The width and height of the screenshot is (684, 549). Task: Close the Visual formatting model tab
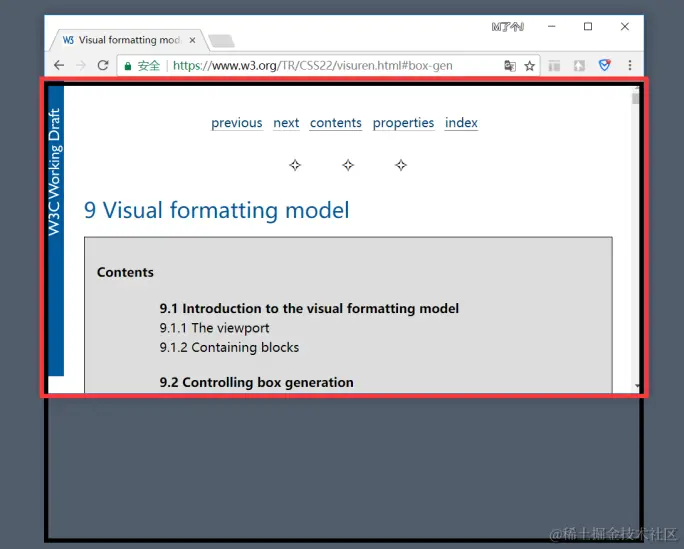[192, 40]
